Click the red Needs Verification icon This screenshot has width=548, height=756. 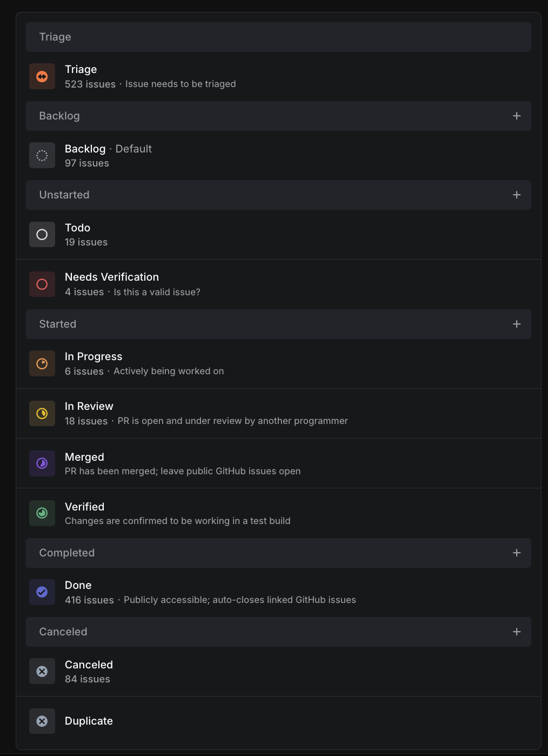coord(42,284)
